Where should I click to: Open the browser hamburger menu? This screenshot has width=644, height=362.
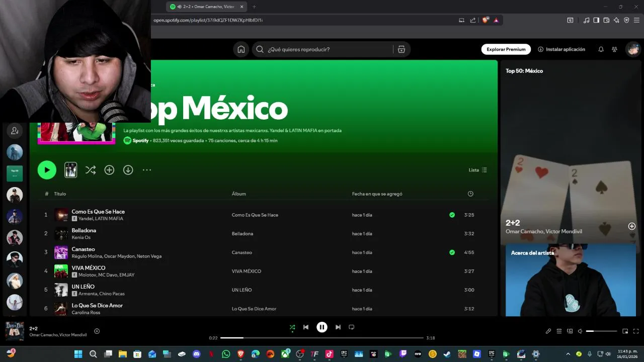pyautogui.click(x=636, y=20)
